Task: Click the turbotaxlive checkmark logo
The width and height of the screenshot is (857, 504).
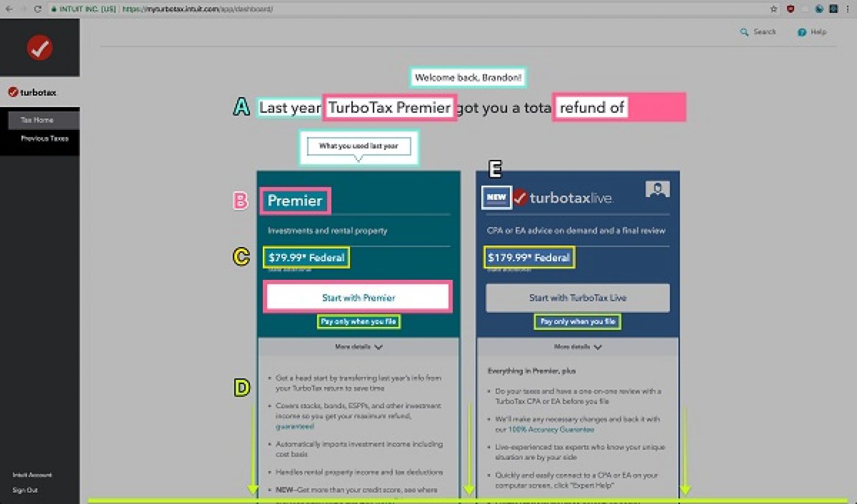Action: 520,198
